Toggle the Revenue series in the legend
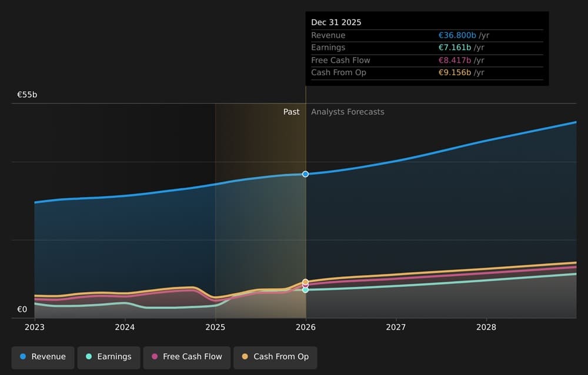 [x=43, y=357]
